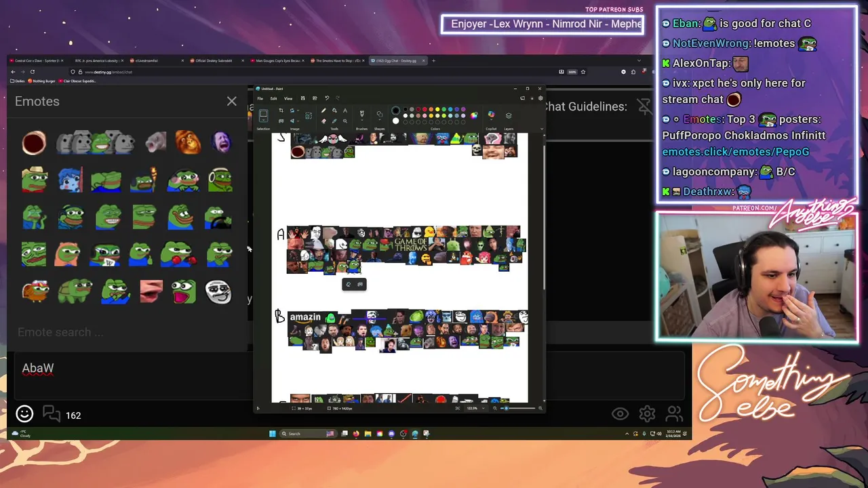Open a new browser tab
The image size is (868, 488).
coord(434,60)
